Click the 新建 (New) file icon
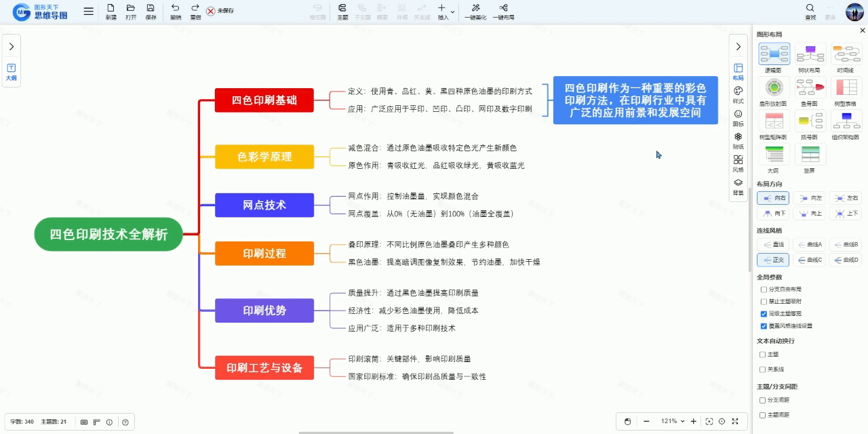This screenshot has width=868, height=434. 111,8
